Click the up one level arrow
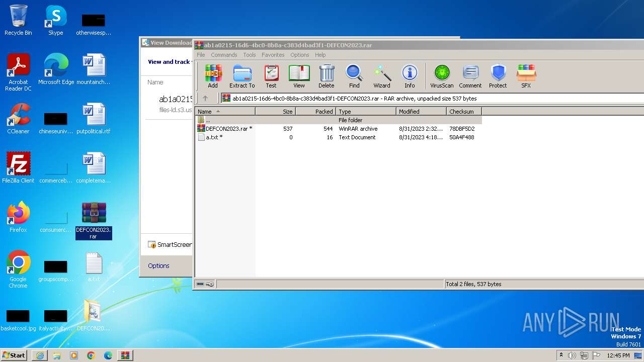Viewport: 644px width, 362px height. [205, 99]
